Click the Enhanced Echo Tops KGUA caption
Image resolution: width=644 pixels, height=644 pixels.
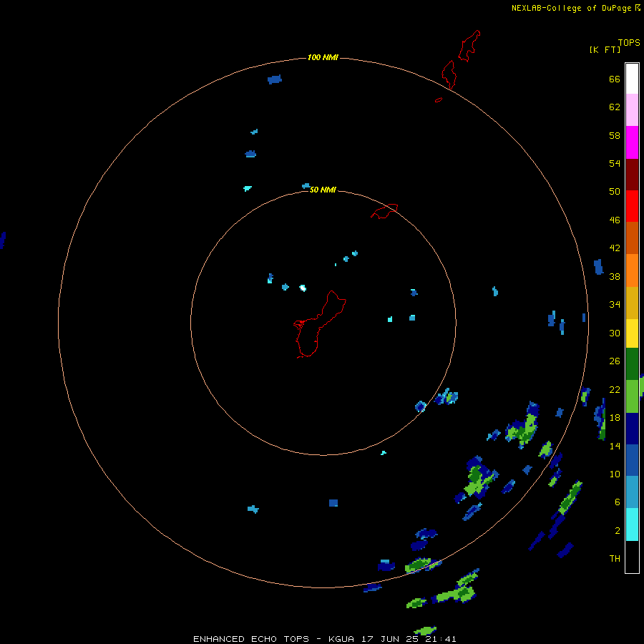(324, 639)
